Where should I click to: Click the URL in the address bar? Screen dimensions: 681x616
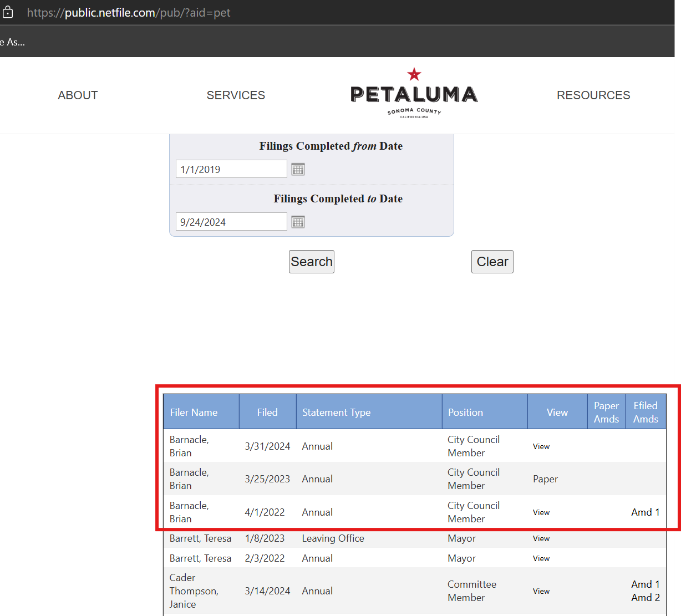(x=129, y=12)
